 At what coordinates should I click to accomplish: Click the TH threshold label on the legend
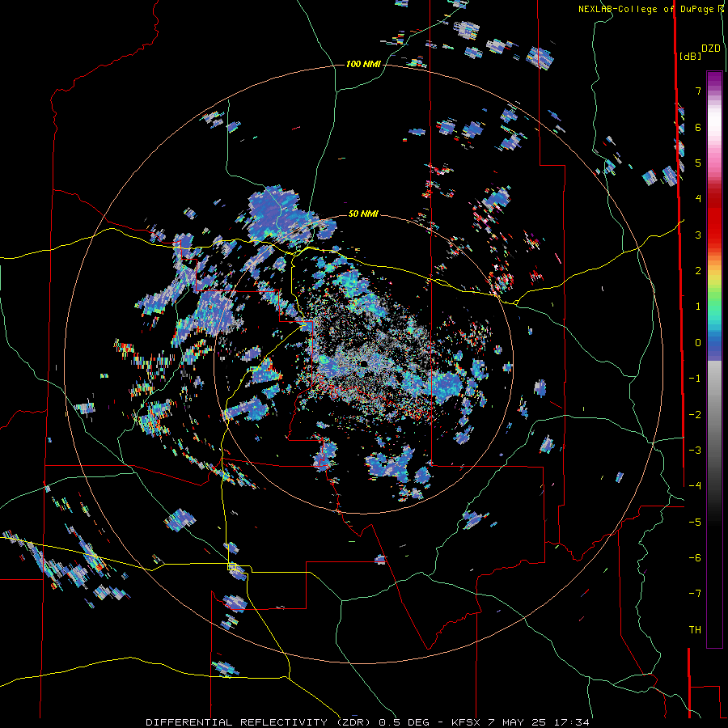[695, 630]
